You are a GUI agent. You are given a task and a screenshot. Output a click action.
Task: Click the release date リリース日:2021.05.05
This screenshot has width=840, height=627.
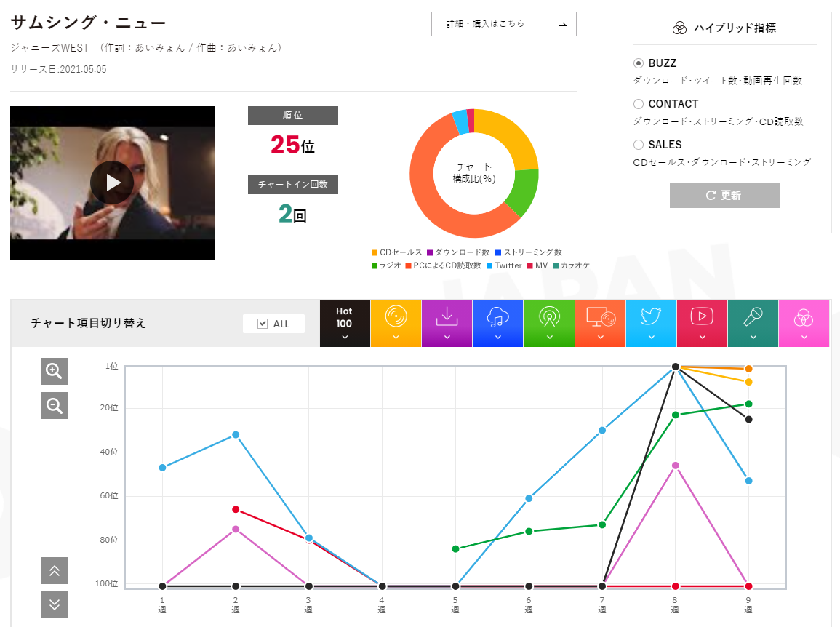click(58, 69)
